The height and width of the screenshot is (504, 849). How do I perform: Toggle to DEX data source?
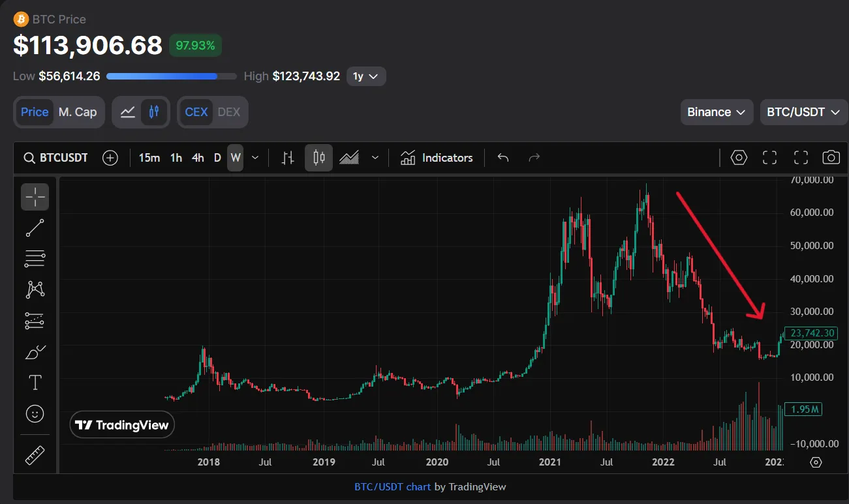point(228,112)
